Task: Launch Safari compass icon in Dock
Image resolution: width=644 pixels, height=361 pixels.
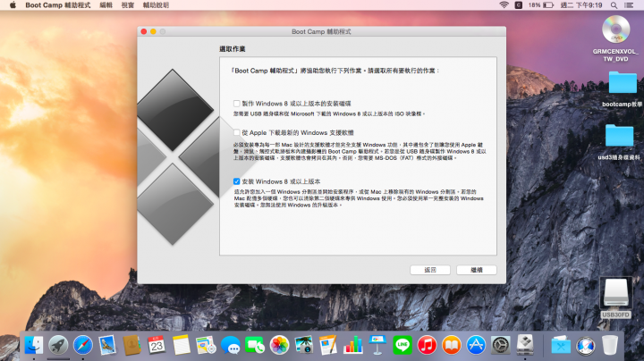Action: coord(82,345)
